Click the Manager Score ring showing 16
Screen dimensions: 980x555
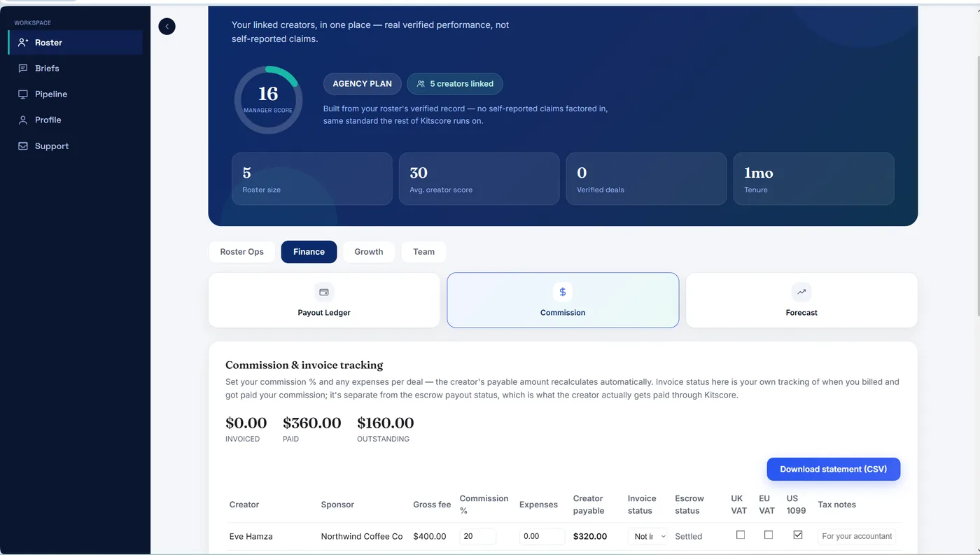point(268,100)
